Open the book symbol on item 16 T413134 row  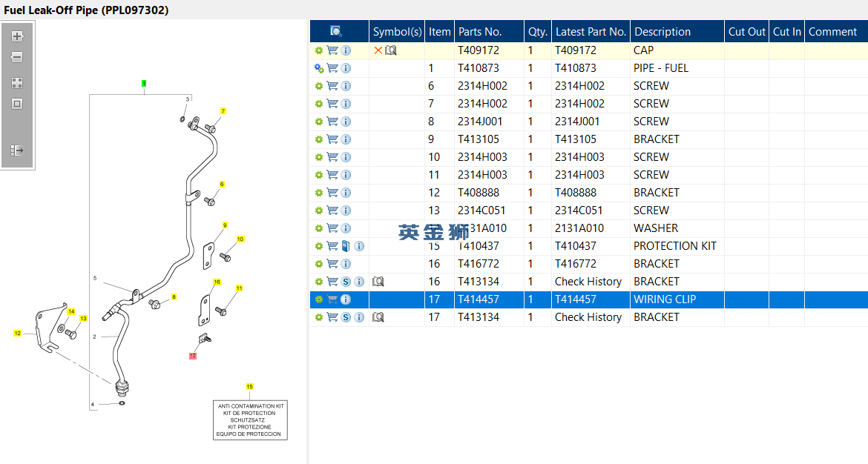click(378, 282)
